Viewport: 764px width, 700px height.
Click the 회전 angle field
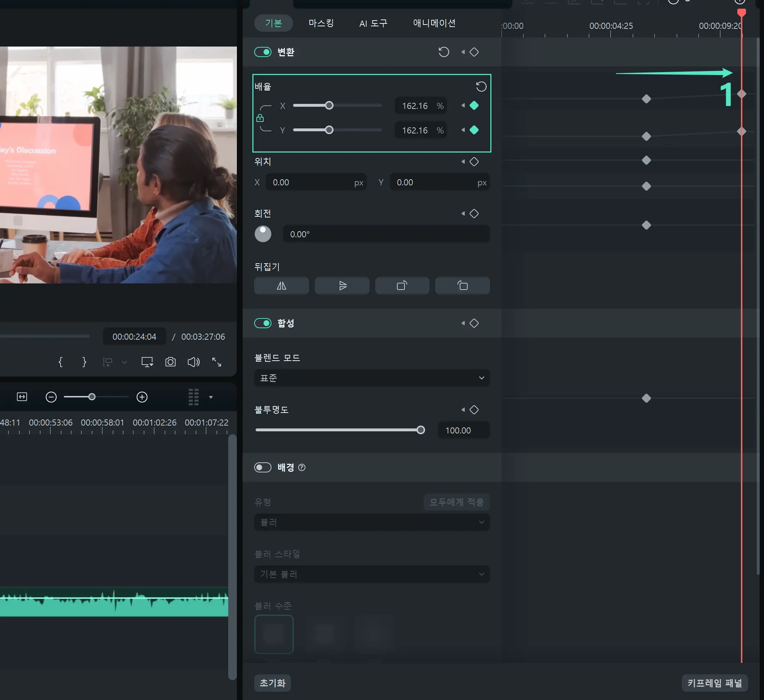click(386, 234)
